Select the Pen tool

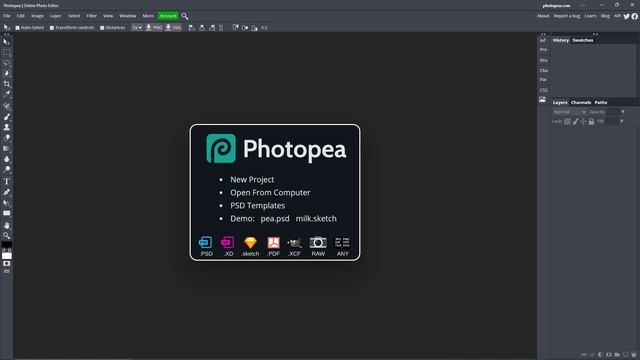[7, 192]
